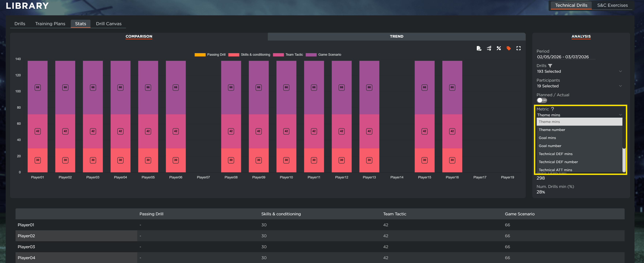Toggle Planned / Actual switch
This screenshot has width=644, height=263.
tap(542, 100)
